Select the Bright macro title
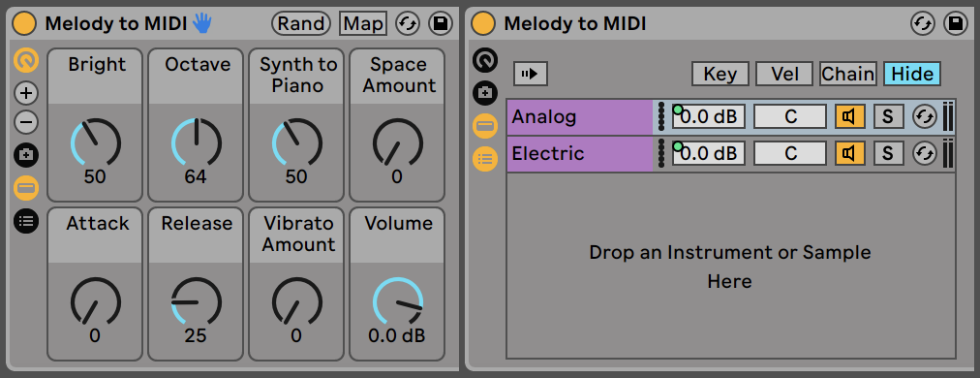The height and width of the screenshot is (378, 980). tap(97, 65)
